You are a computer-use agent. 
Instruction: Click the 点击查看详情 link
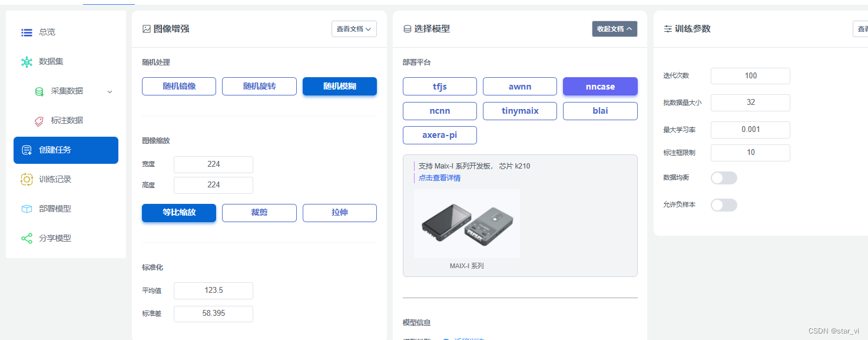coord(439,178)
